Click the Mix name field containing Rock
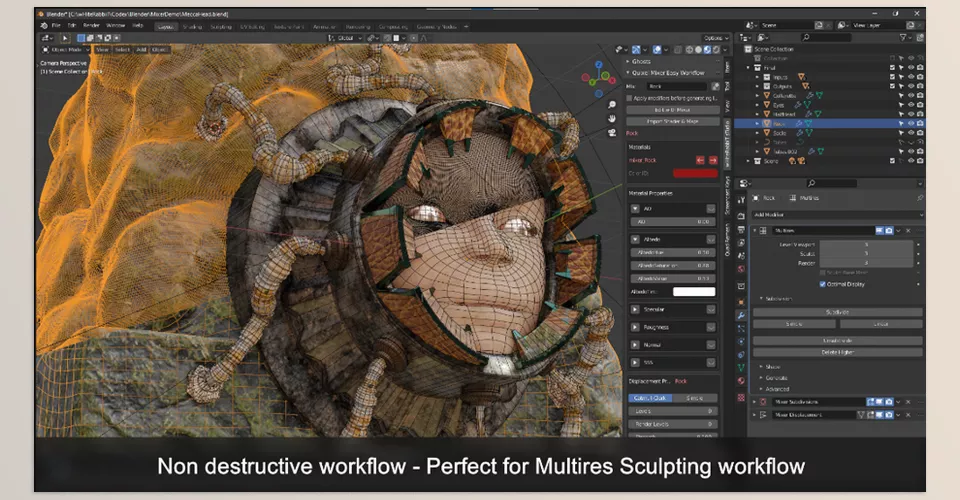Image resolution: width=960 pixels, height=500 pixels. click(x=677, y=86)
